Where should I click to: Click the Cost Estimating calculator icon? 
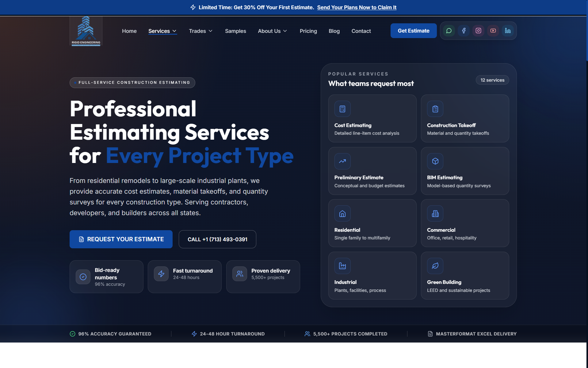click(342, 109)
